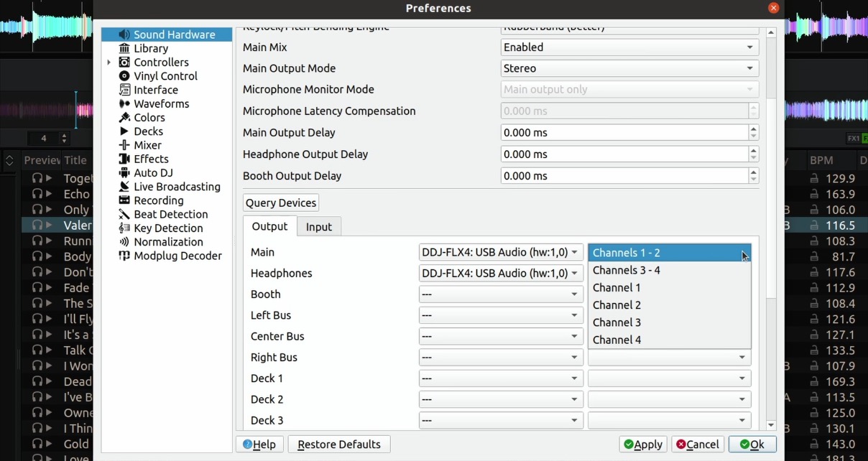Open the Mixer preferences
868x461 pixels.
[147, 145]
